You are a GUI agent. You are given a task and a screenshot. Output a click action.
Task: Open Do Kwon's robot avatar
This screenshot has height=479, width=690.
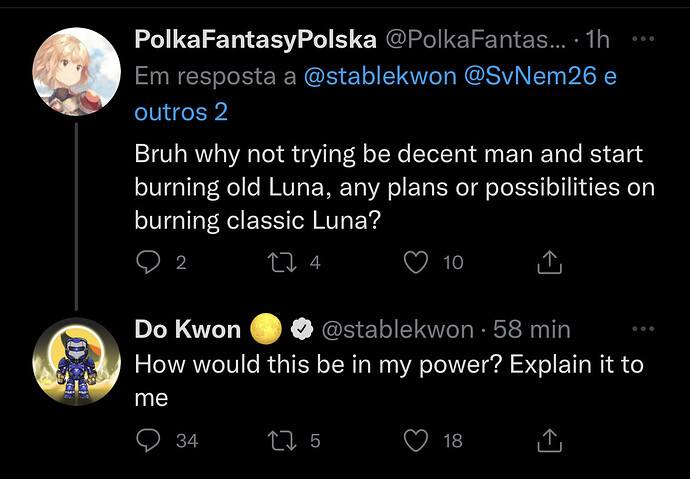pos(76,363)
